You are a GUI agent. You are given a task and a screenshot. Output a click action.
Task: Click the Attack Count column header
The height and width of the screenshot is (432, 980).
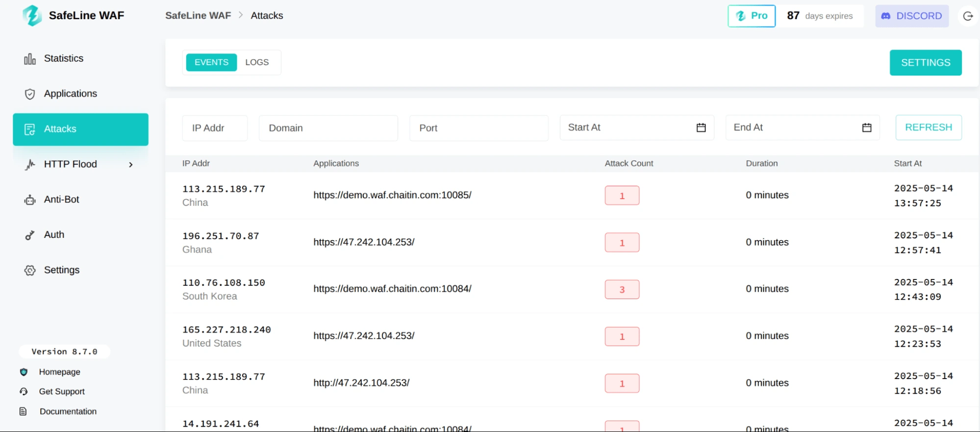[x=629, y=163]
